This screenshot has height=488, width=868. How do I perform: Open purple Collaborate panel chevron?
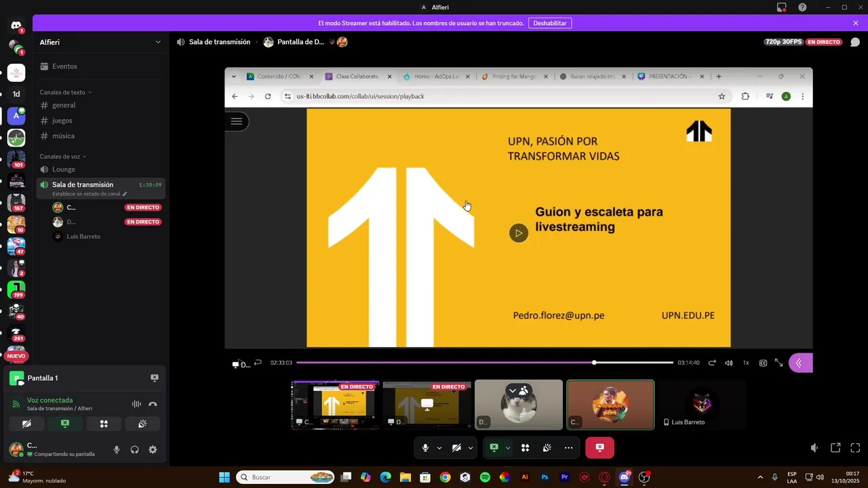point(799,363)
